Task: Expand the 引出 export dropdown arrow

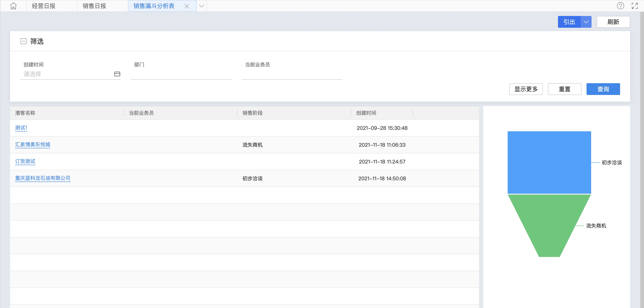Action: click(586, 22)
